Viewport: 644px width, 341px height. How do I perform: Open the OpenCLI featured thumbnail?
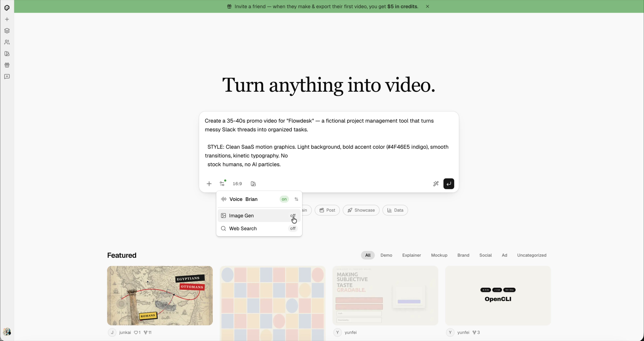coord(498,296)
